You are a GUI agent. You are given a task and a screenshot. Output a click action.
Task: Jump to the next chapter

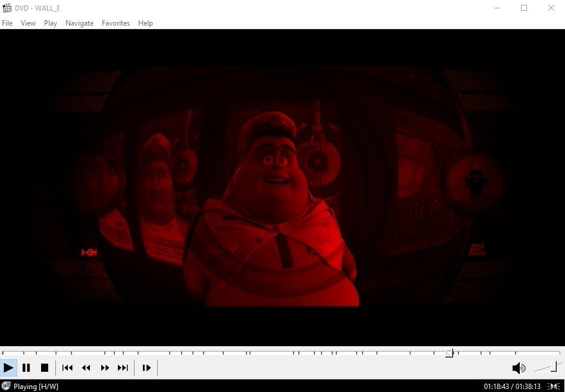click(x=123, y=368)
